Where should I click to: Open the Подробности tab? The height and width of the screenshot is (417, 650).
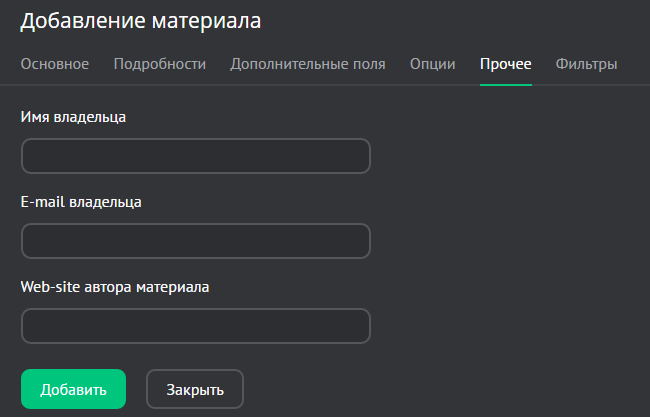coord(160,64)
